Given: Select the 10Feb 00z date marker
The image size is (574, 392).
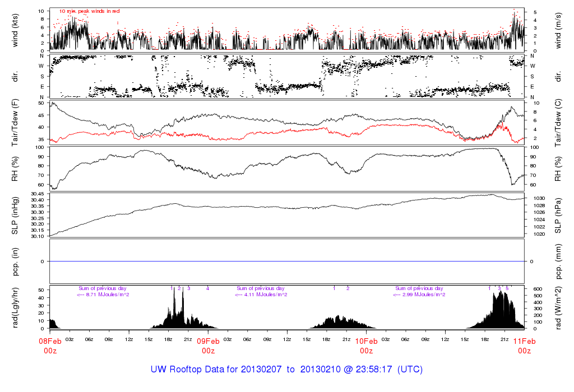Looking at the screenshot, I should (366, 345).
